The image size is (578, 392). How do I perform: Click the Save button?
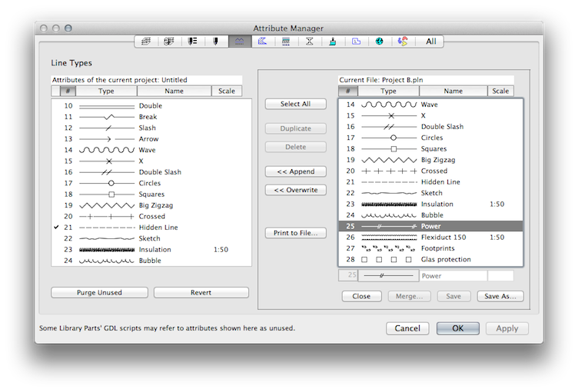pos(453,296)
